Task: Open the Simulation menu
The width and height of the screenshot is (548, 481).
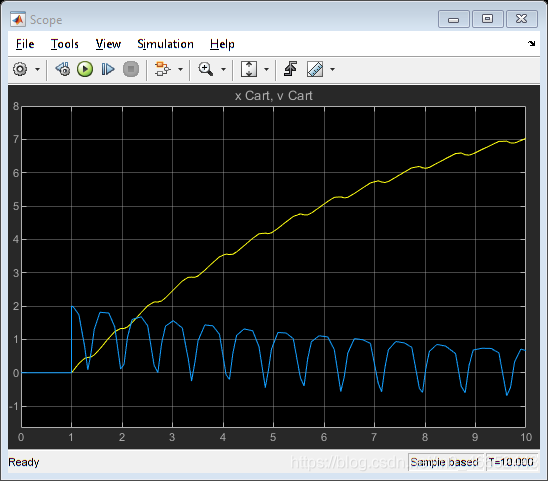Action: [165, 44]
